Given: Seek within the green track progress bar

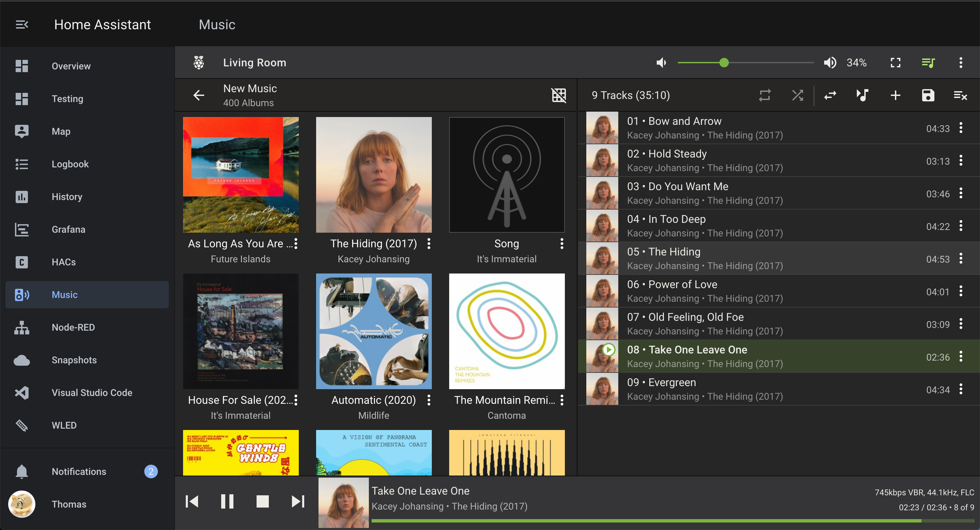Looking at the screenshot, I should click(x=673, y=520).
